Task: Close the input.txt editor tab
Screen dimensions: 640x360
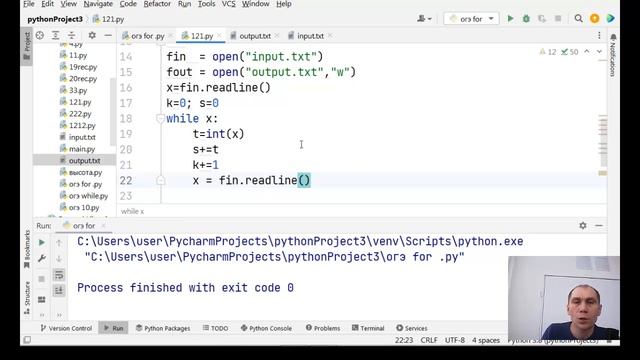Action: pyautogui.click(x=330, y=36)
